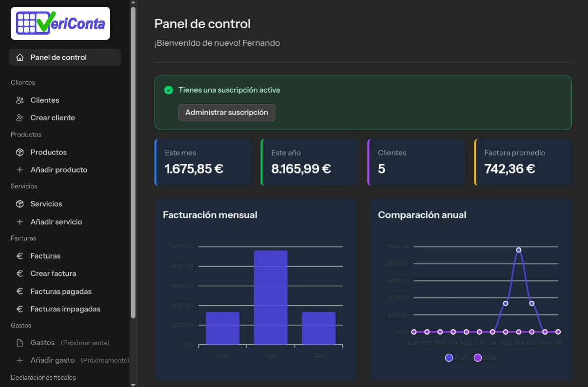Click the euro icon beside Facturas impagadas
The width and height of the screenshot is (588, 387).
pos(20,309)
